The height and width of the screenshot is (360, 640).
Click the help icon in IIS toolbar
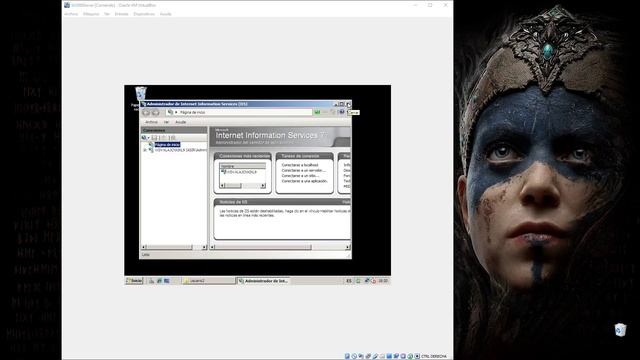tap(342, 112)
